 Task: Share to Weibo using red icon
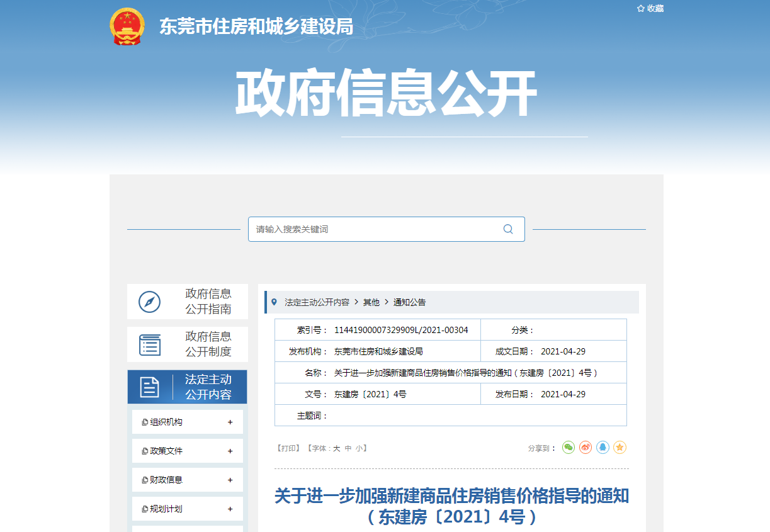[586, 448]
